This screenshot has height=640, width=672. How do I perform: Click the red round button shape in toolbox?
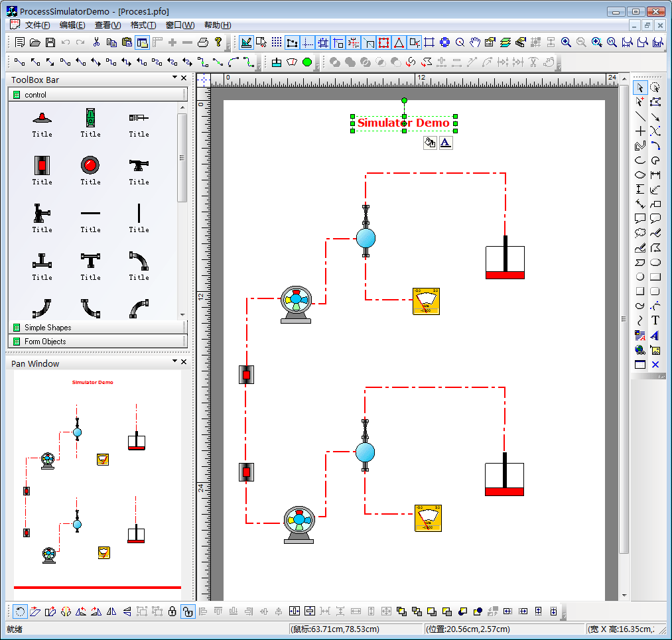[90, 164]
